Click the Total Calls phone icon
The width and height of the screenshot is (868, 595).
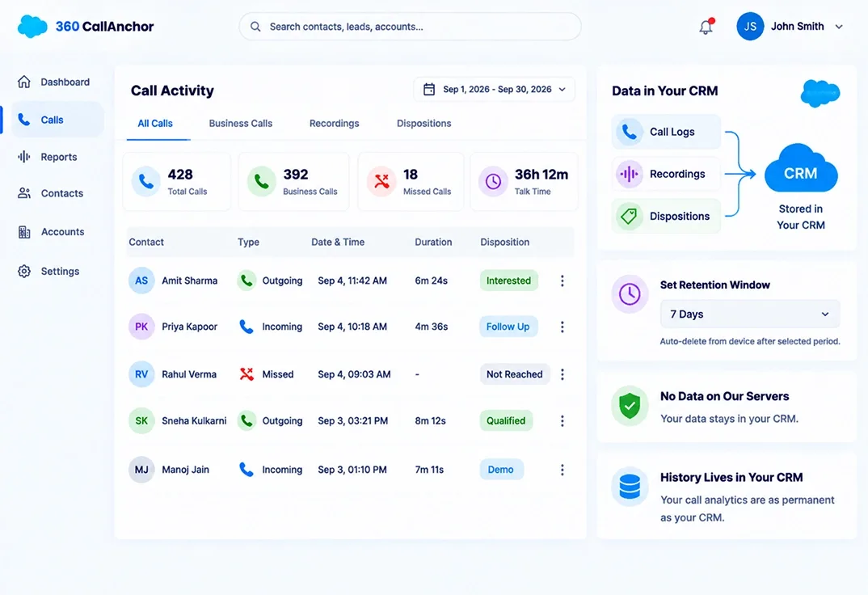pos(146,181)
